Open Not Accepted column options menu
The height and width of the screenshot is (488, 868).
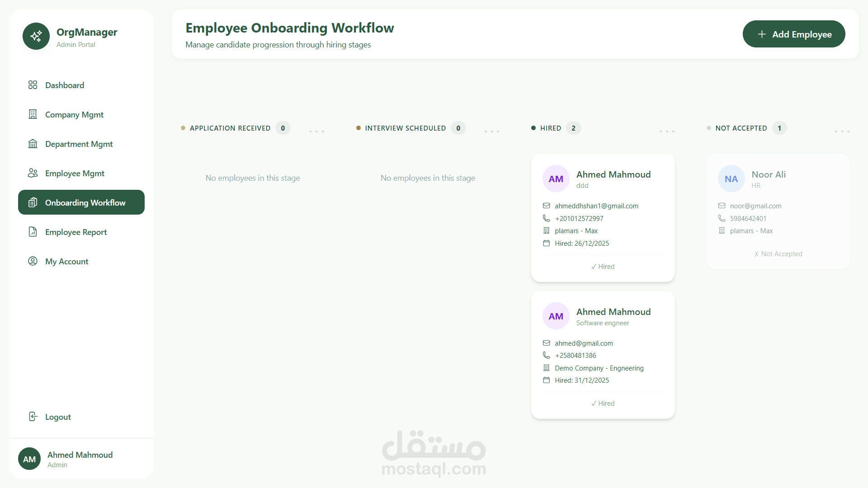click(842, 131)
